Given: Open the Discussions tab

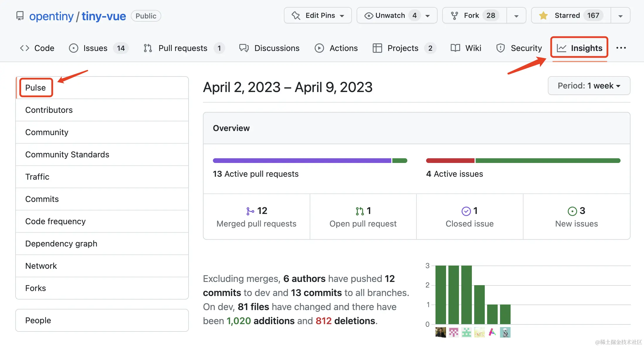Looking at the screenshot, I should [x=270, y=48].
